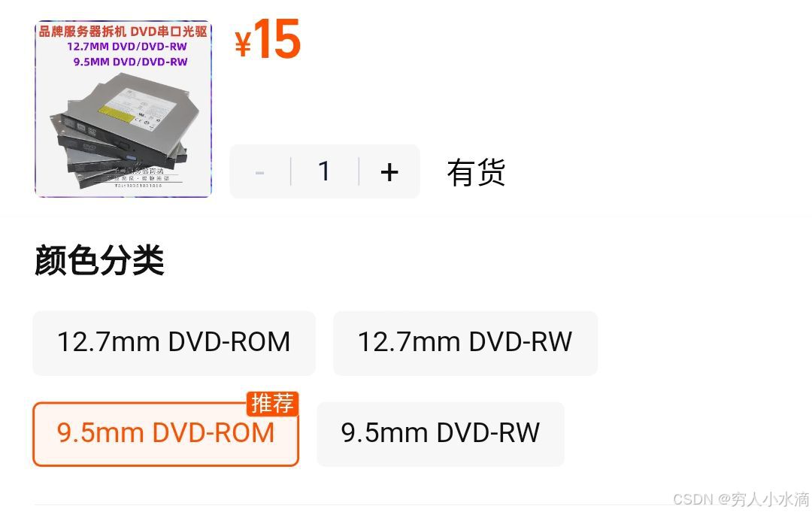The image size is (812, 512).
Task: Pick the 9.5mm DVD-ROM option
Action: click(165, 434)
